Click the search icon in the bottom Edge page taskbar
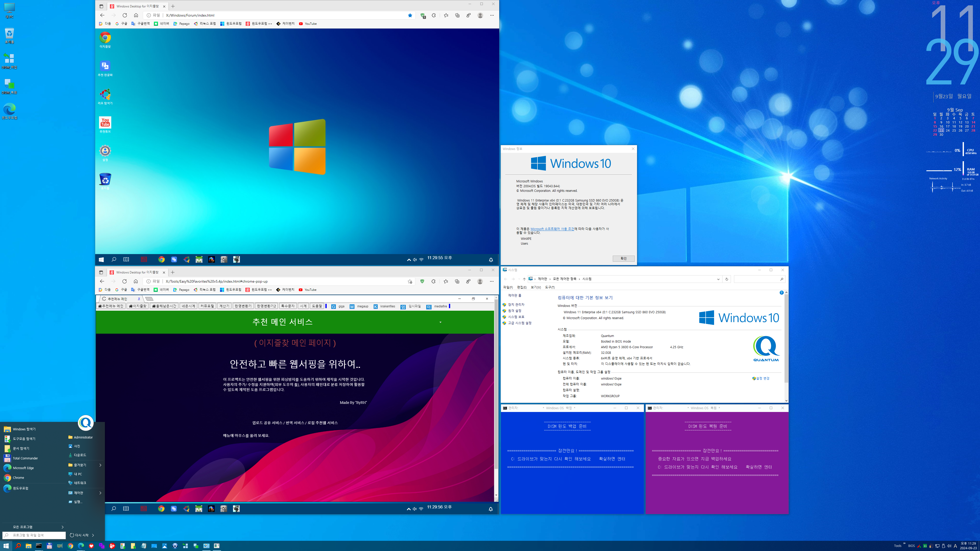The image size is (980, 551). (x=113, y=509)
